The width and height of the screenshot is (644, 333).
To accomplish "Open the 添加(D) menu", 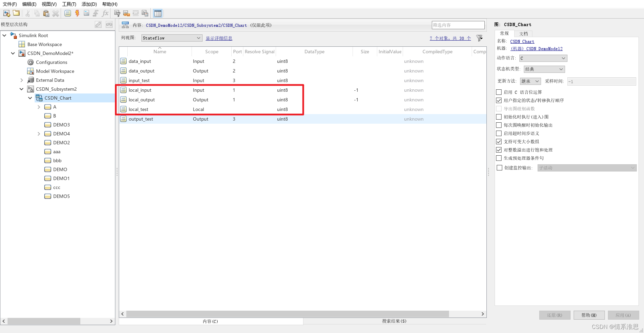I will (x=89, y=4).
